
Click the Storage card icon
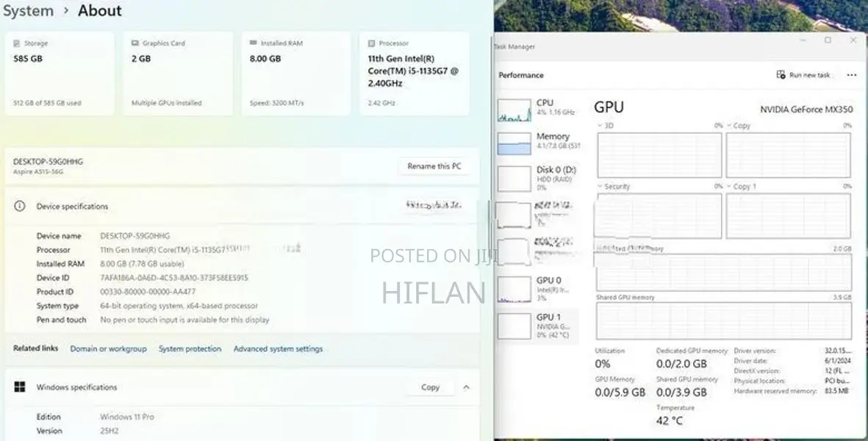17,43
